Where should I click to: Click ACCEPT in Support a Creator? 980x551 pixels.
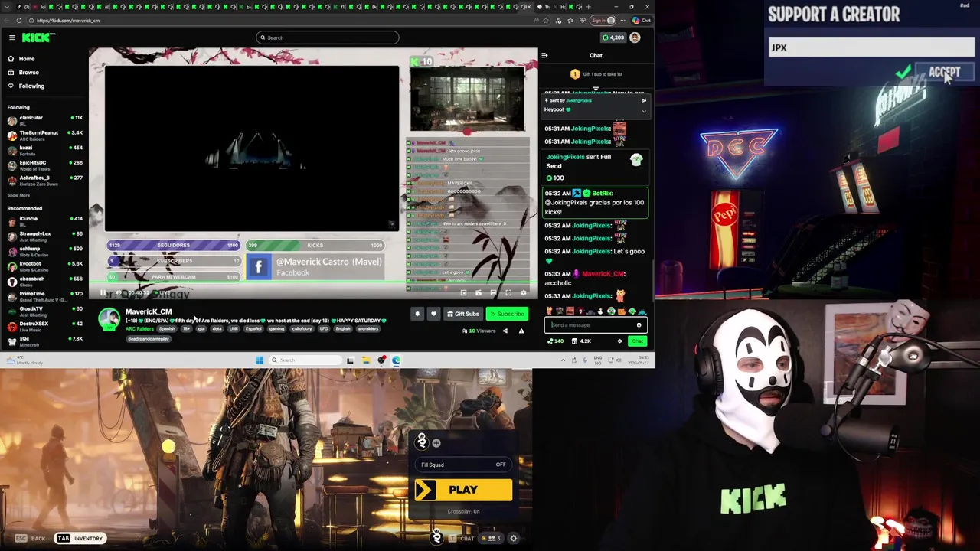point(944,73)
